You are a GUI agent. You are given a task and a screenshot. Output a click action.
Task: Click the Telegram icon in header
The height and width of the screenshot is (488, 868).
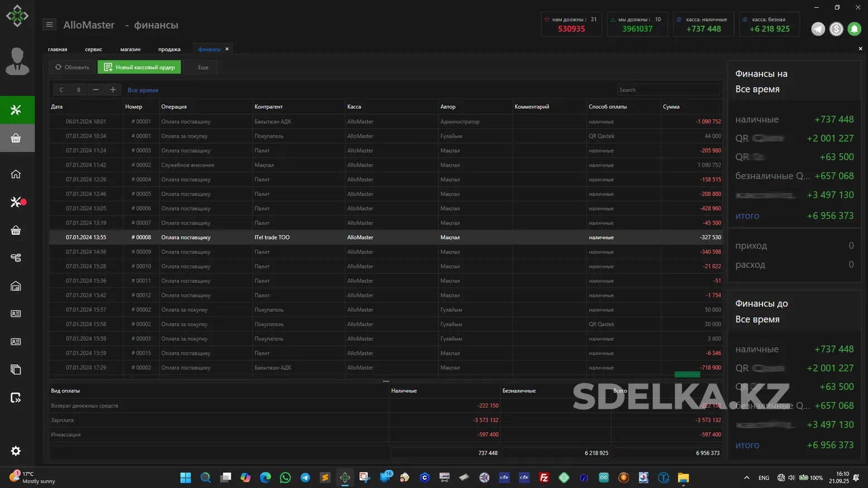818,29
